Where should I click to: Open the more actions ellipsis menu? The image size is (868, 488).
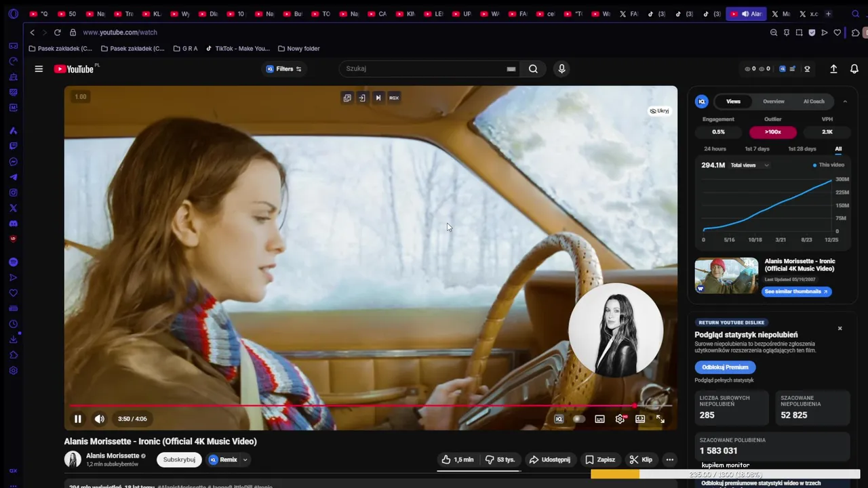670,460
